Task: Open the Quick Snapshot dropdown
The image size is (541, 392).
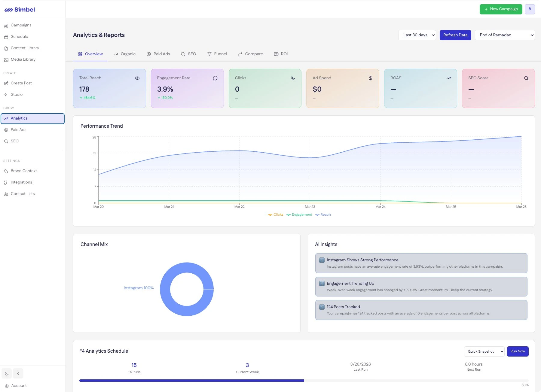Action: tap(484, 351)
